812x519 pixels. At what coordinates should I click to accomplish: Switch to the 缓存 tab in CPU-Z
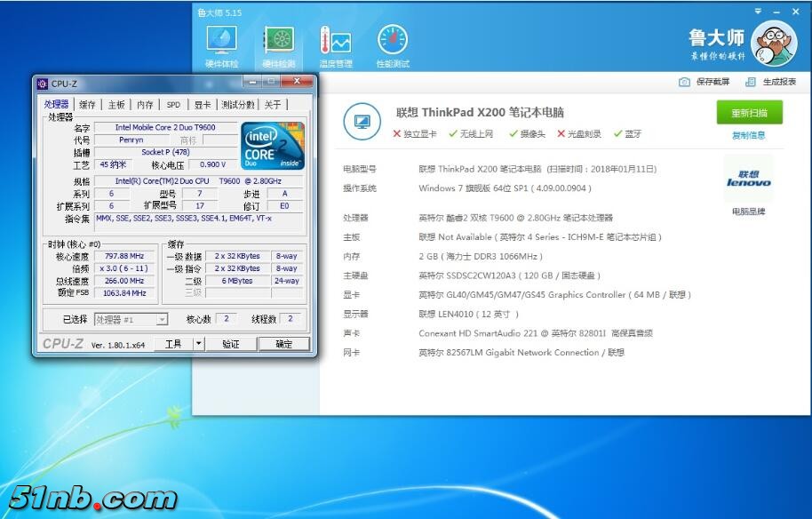pos(87,105)
